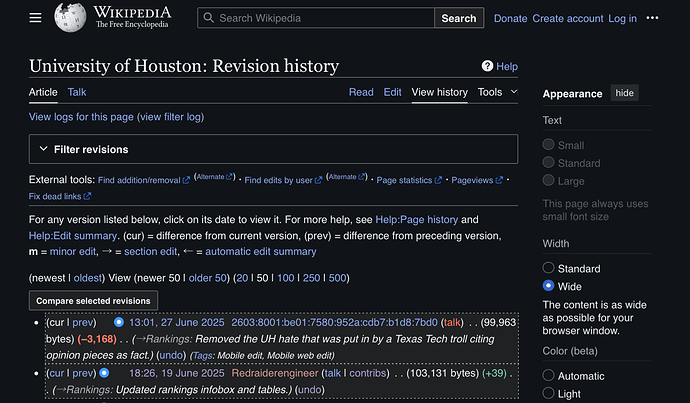The image size is (690, 403).
Task: Open automatic edit summary link
Action: 261,252
